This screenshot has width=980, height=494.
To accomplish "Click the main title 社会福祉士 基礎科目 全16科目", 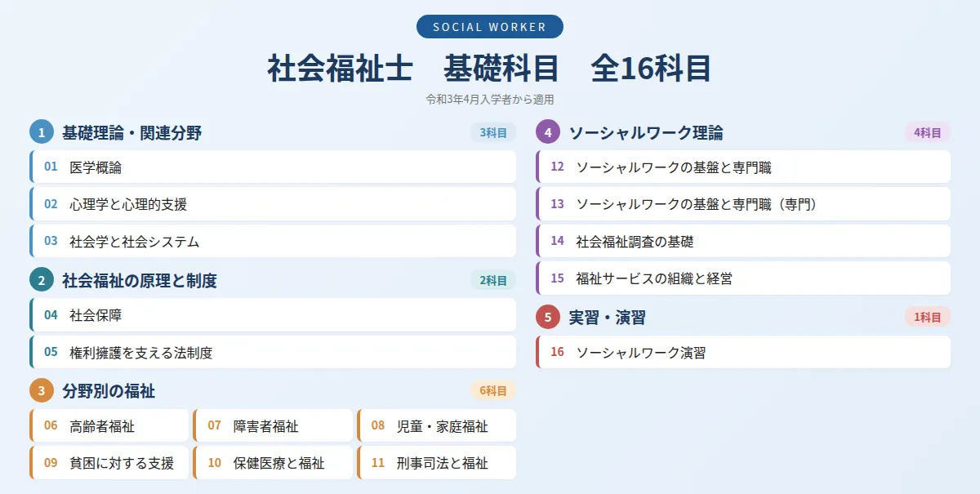I will pyautogui.click(x=490, y=69).
